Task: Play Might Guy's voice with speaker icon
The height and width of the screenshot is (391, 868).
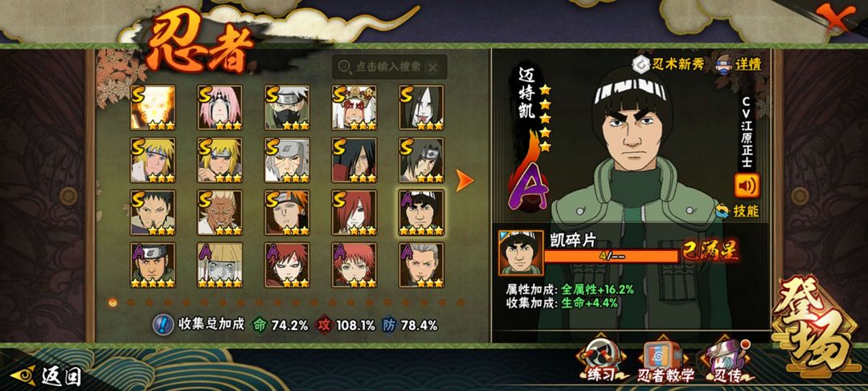Action: click(747, 186)
